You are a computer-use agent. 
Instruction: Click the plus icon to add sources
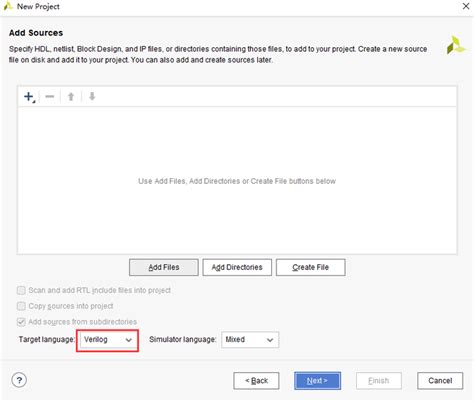[x=29, y=97]
